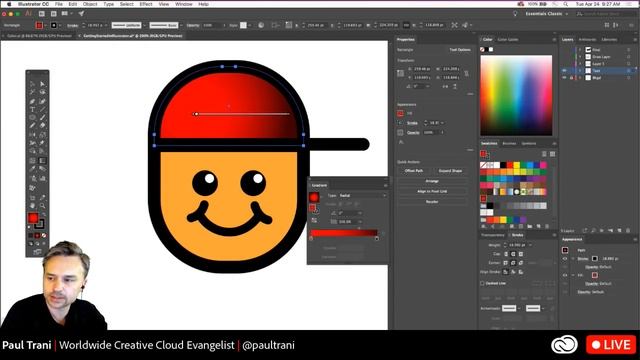Viewport: 640px width, 360px height.
Task: Select the Pen tool
Action: tap(33, 101)
